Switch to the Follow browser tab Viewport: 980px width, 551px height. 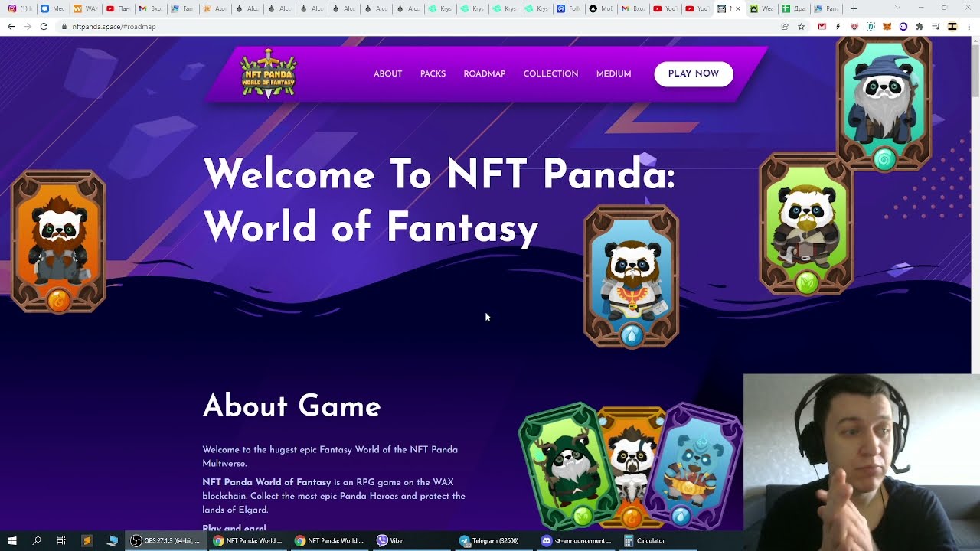click(x=569, y=8)
